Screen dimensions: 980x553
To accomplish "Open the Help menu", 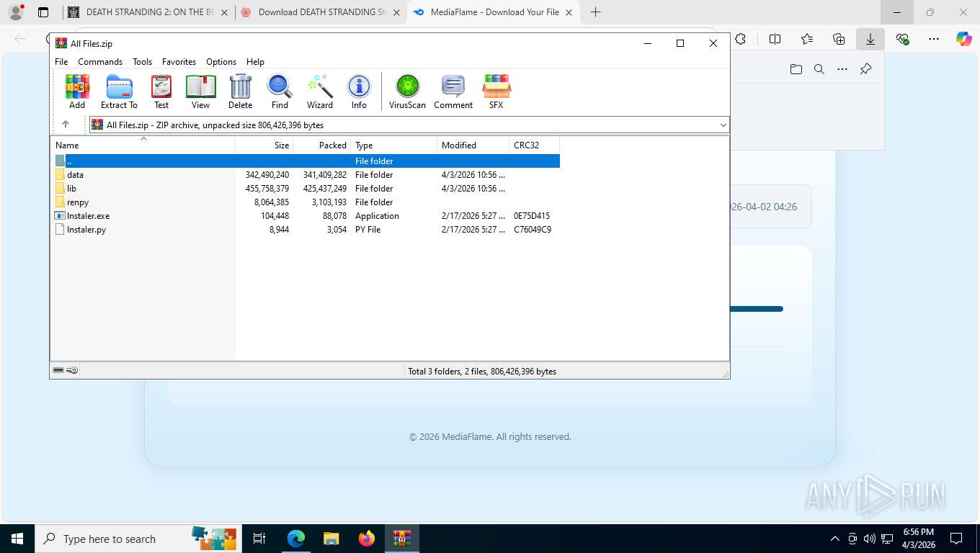I will click(x=255, y=62).
